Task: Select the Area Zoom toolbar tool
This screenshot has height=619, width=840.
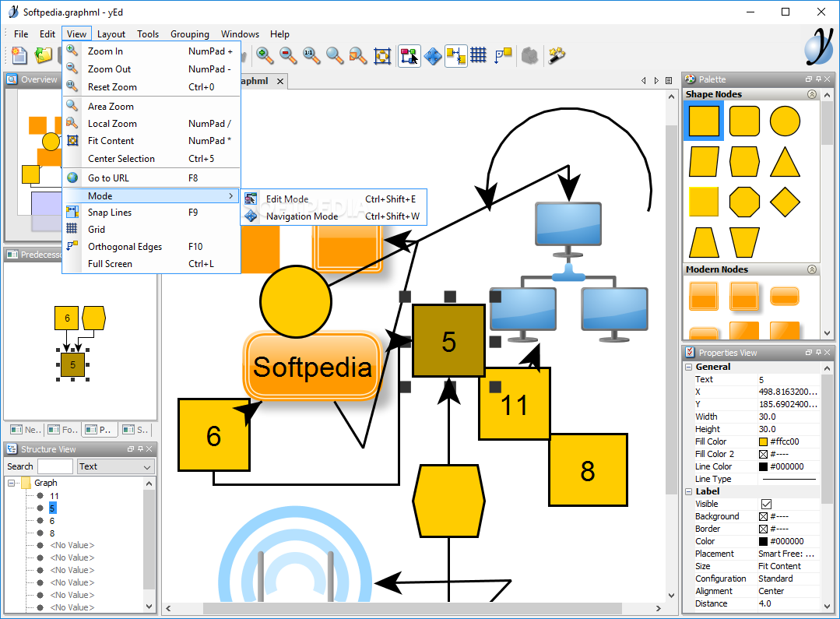Action: tap(335, 55)
